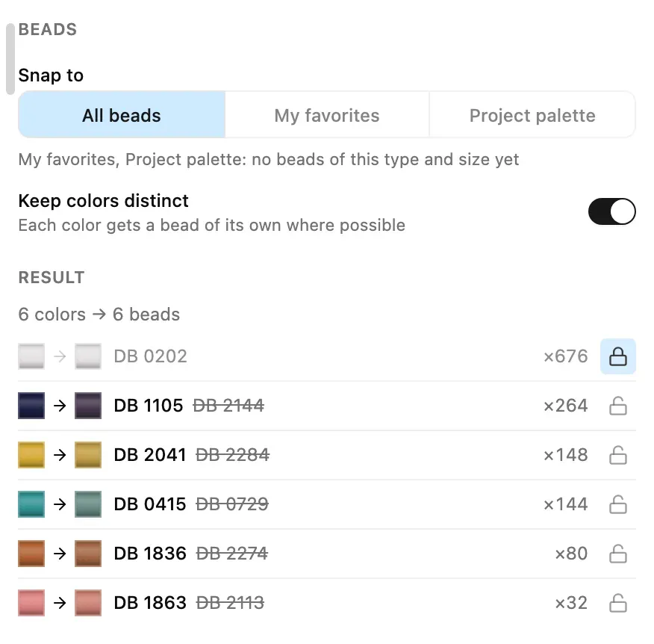The width and height of the screenshot is (654, 644).
Task: Unlock the DB 0202 bead row
Action: (617, 356)
